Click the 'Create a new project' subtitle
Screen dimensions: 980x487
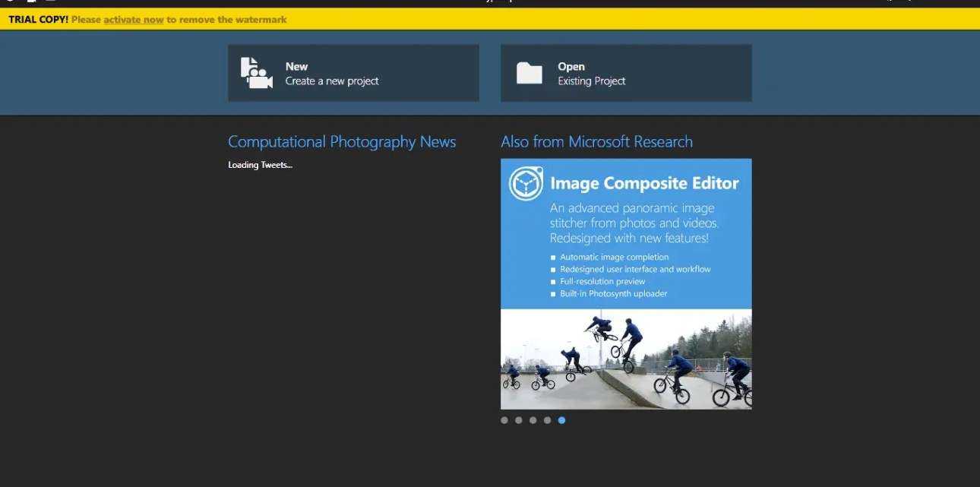point(332,81)
